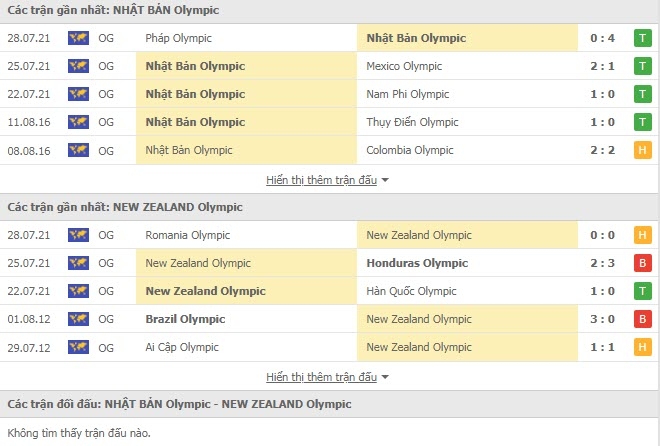Click the flag icon in the Colombia Olympic row

click(x=78, y=150)
